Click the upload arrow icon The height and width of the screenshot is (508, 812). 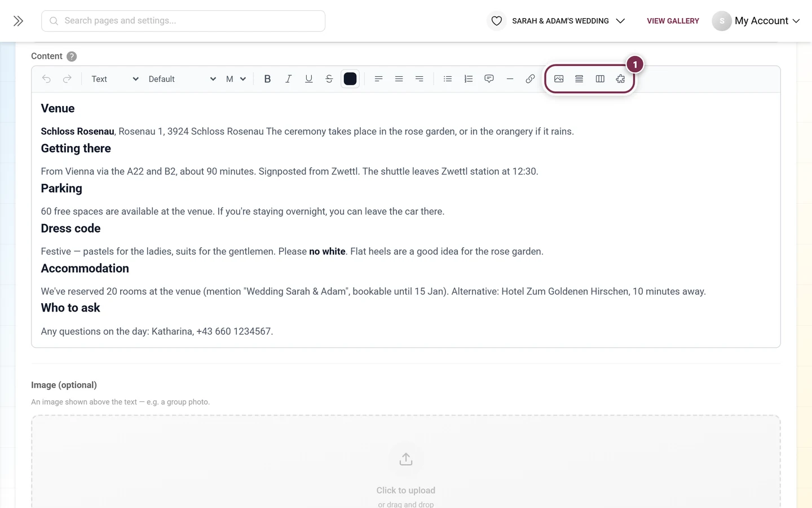click(x=406, y=459)
